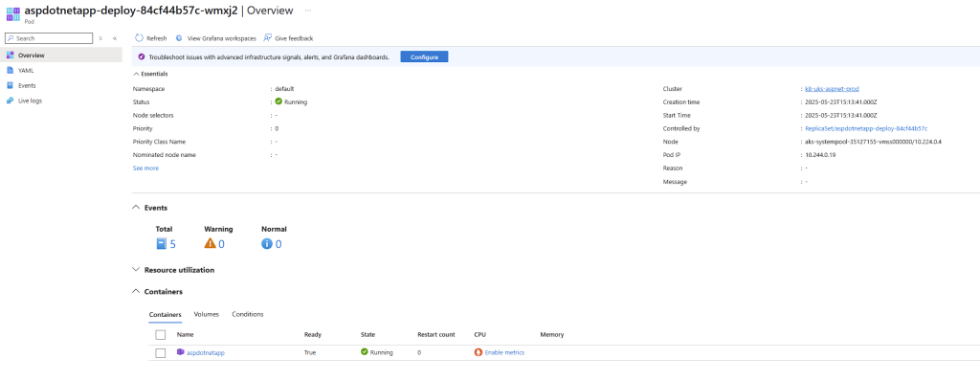This screenshot has width=980, height=381.
Task: Click the State column header
Action: [x=368, y=335]
